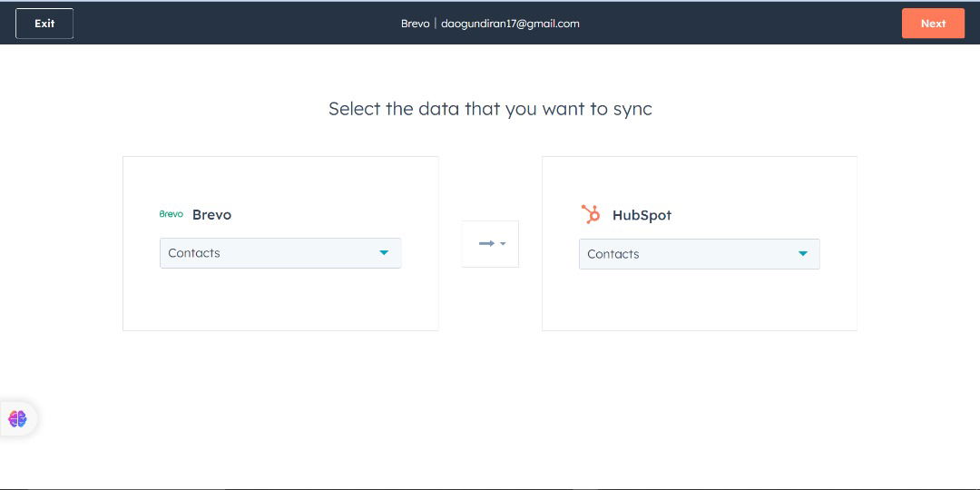Click the orange HubSpot sprocket logo
The width and height of the screenshot is (980, 490).
591,215
